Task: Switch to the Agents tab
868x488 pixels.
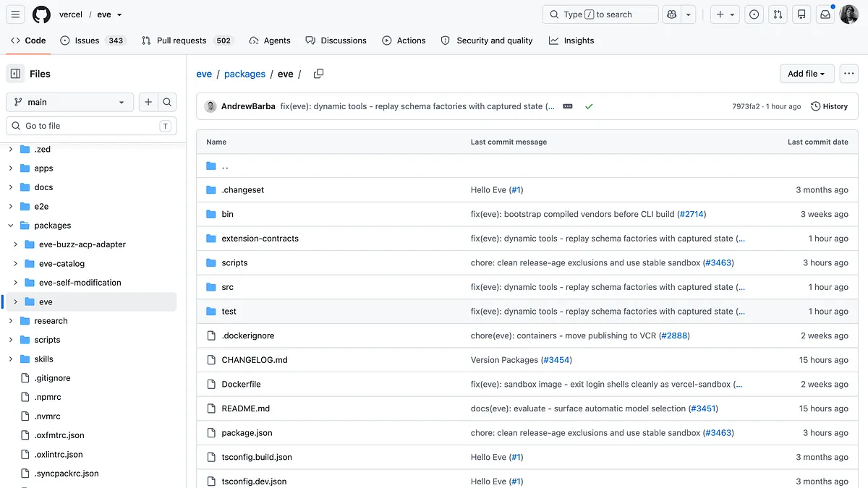Action: point(270,40)
